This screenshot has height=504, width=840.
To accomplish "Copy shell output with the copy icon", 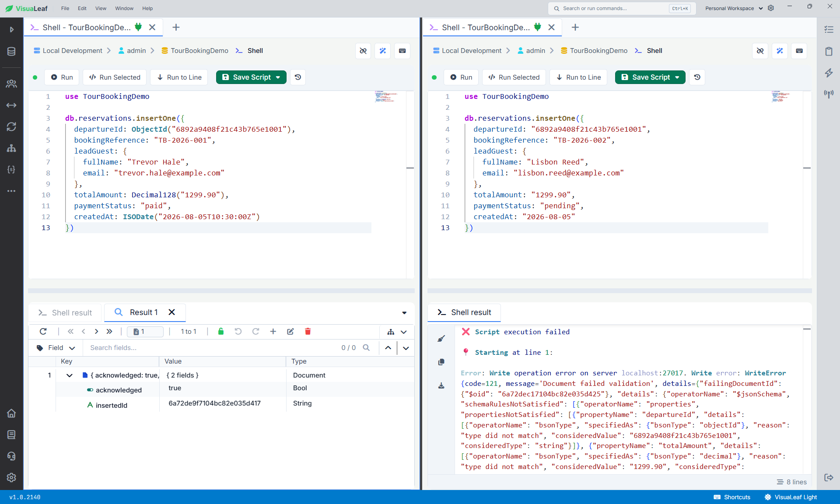I will [441, 362].
